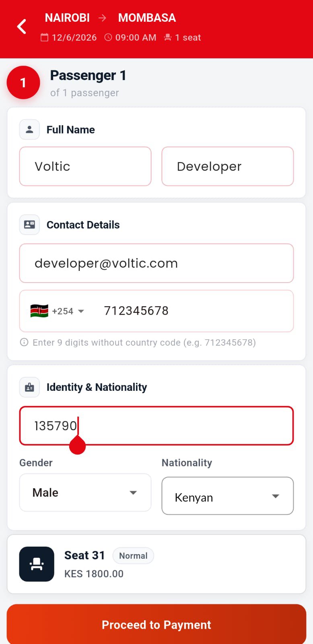Click the ID badge icon beside Identity & Nationality

pos(29,387)
